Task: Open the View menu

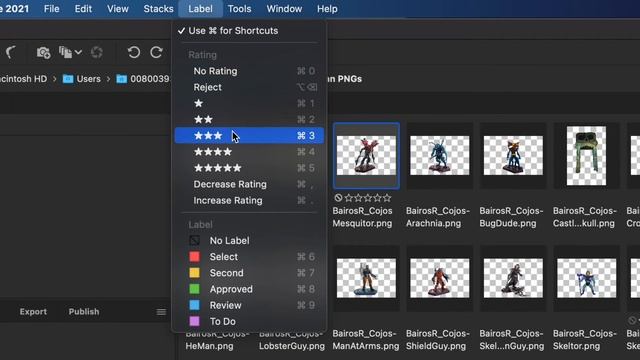Action: tap(118, 9)
